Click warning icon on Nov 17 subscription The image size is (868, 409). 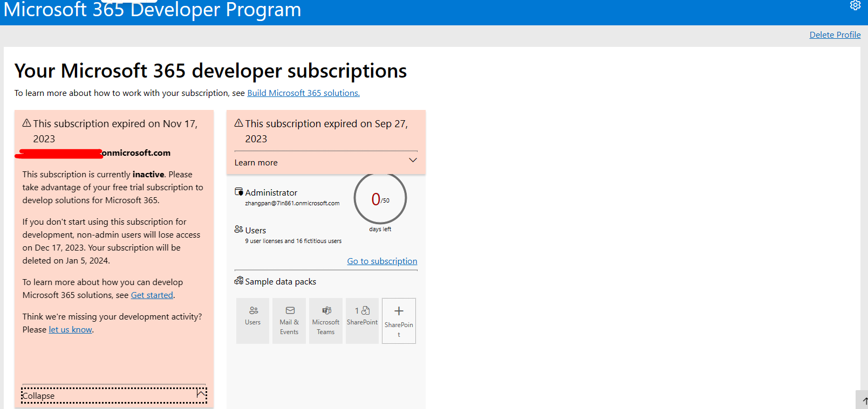pos(26,123)
